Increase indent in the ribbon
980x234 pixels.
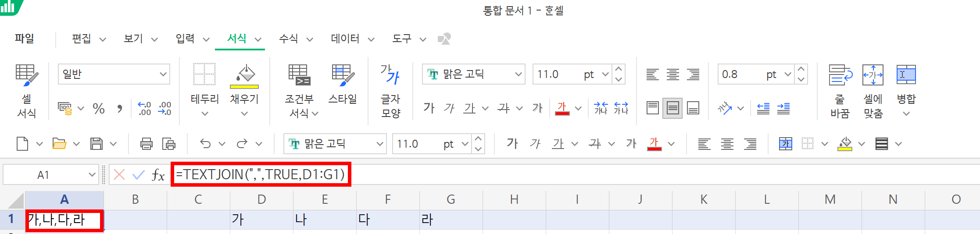(783, 108)
